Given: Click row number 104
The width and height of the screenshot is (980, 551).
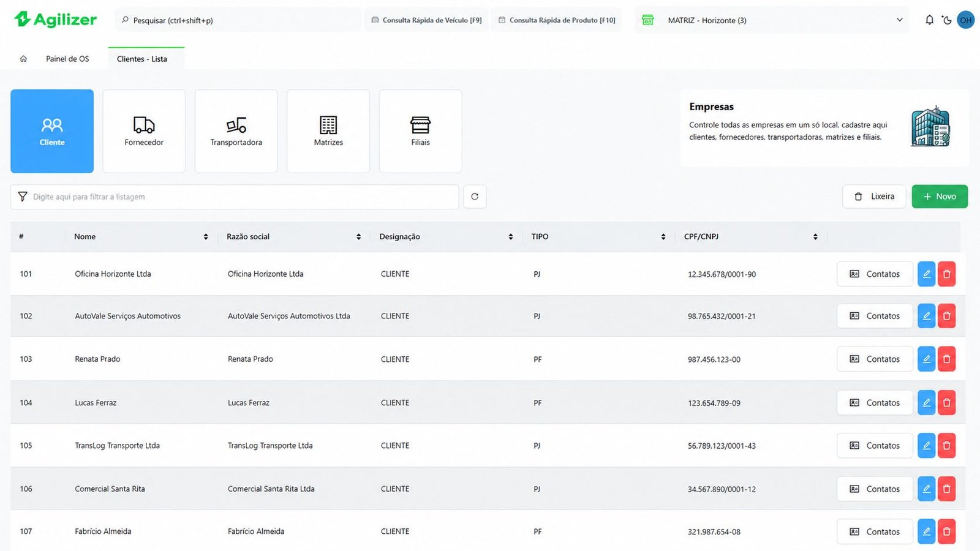Looking at the screenshot, I should click(x=26, y=403).
